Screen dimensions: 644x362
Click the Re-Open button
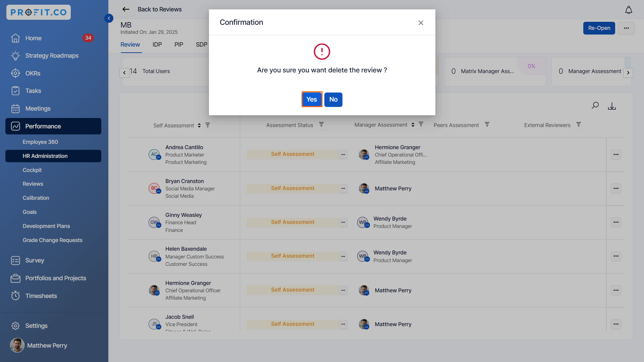(599, 28)
